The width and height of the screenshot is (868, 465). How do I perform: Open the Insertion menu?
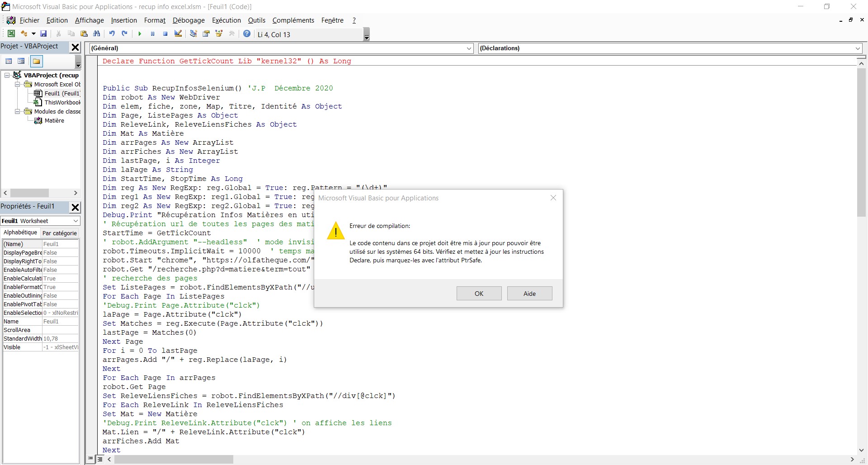[x=124, y=20]
